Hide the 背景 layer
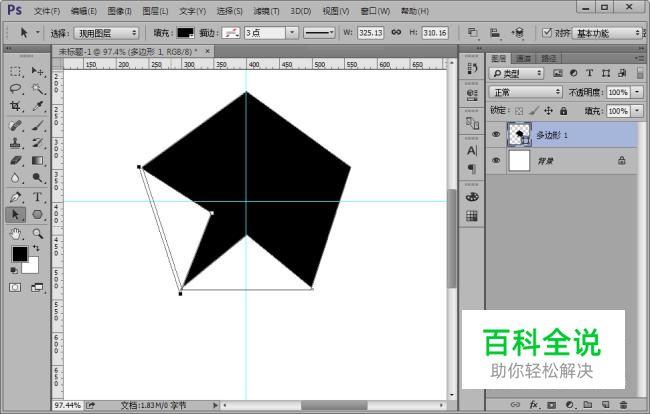The image size is (650, 414). click(x=496, y=160)
